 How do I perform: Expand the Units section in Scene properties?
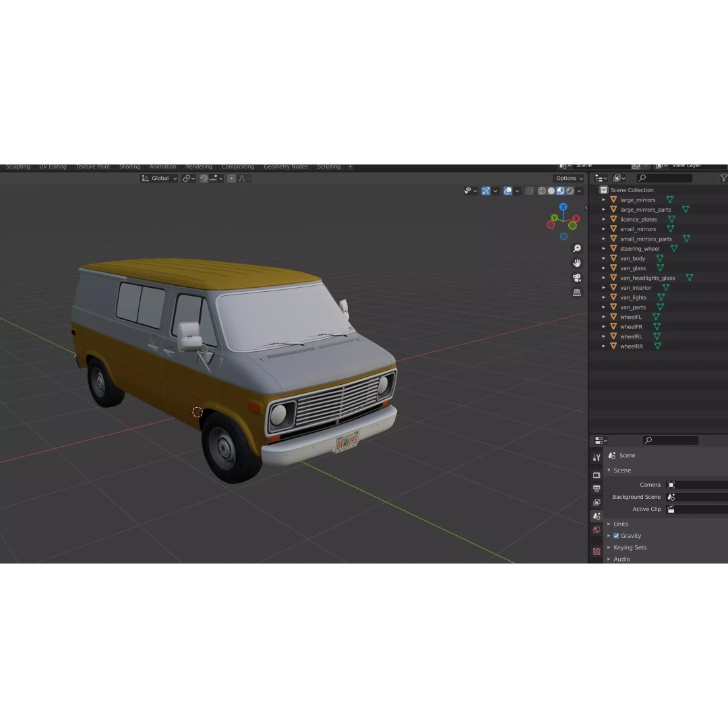click(620, 524)
